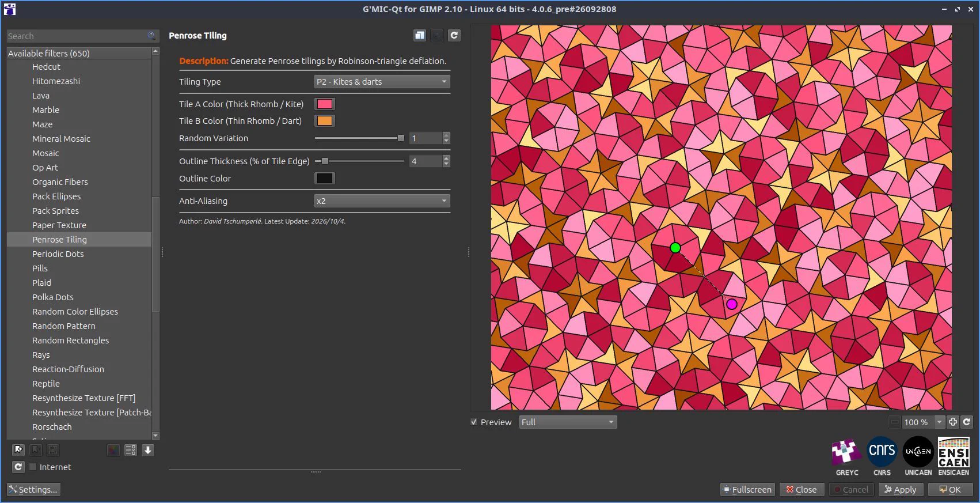The height and width of the screenshot is (503, 980).
Task: Select the Organic Fibers filter
Action: pyautogui.click(x=60, y=182)
